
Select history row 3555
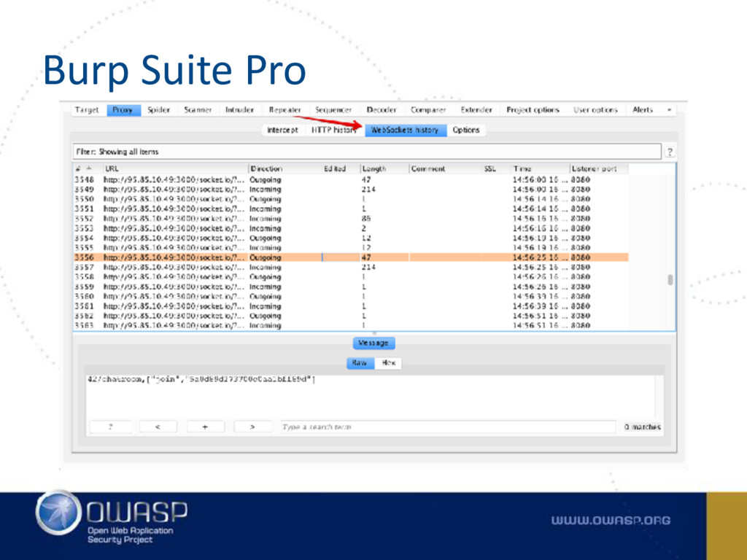[351, 248]
